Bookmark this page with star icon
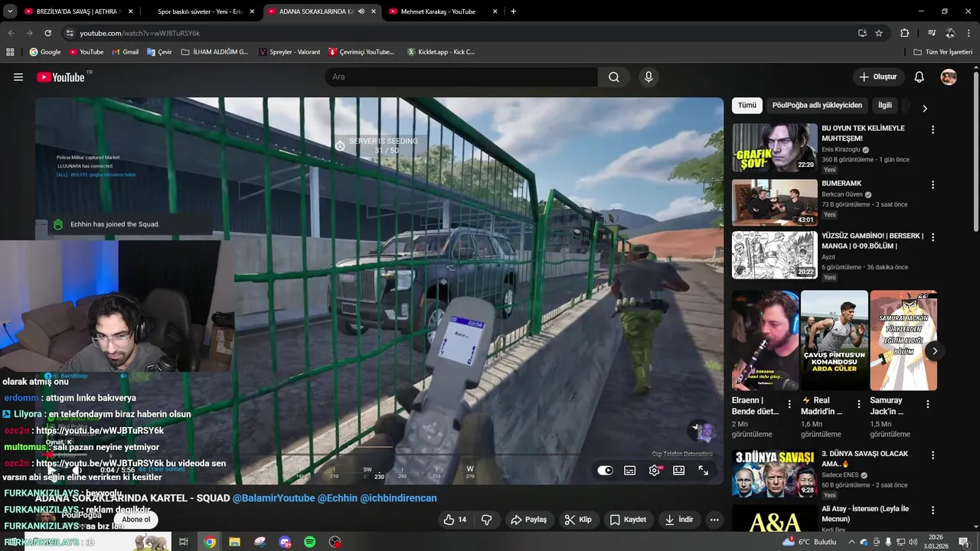The height and width of the screenshot is (551, 980). pyautogui.click(x=879, y=33)
